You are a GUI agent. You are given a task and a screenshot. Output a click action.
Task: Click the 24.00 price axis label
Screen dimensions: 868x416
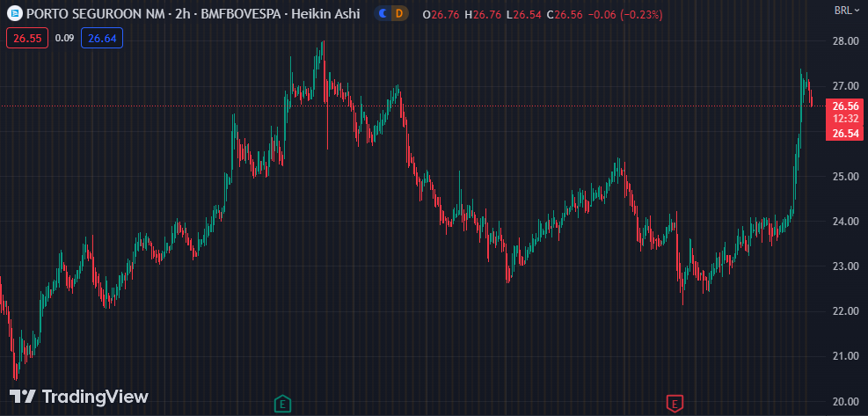(845, 222)
